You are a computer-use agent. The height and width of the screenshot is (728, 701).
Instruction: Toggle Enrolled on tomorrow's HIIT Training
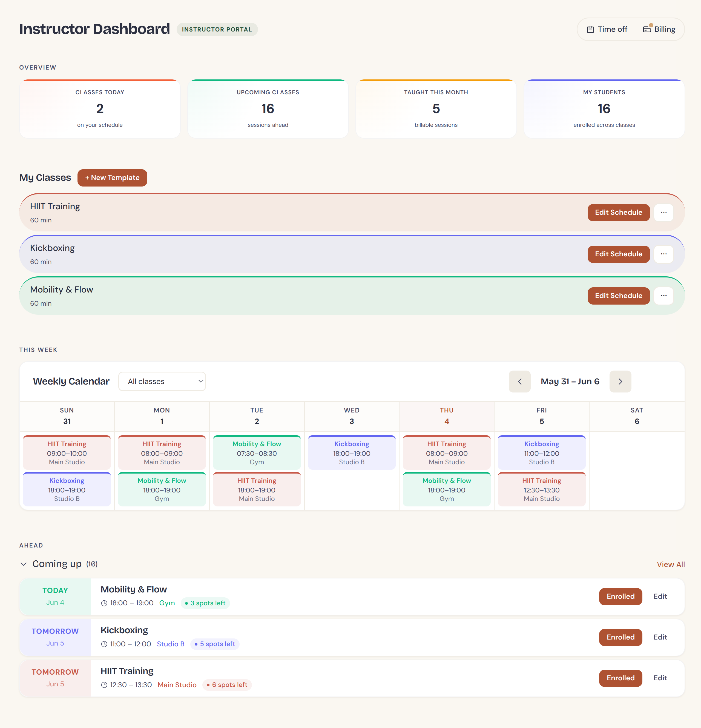[620, 678]
